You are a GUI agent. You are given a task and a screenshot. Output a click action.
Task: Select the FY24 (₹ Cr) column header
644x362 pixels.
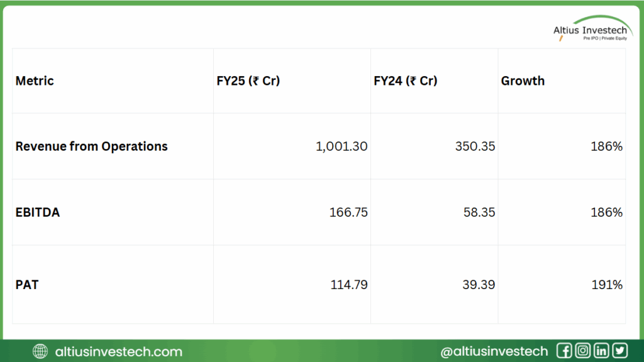click(406, 81)
